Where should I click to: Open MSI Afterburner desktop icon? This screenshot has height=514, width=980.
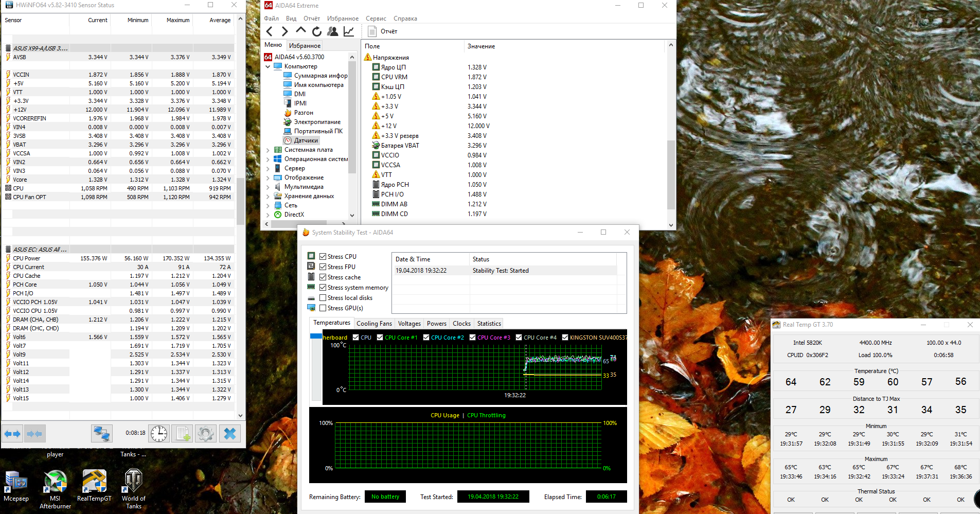[55, 489]
